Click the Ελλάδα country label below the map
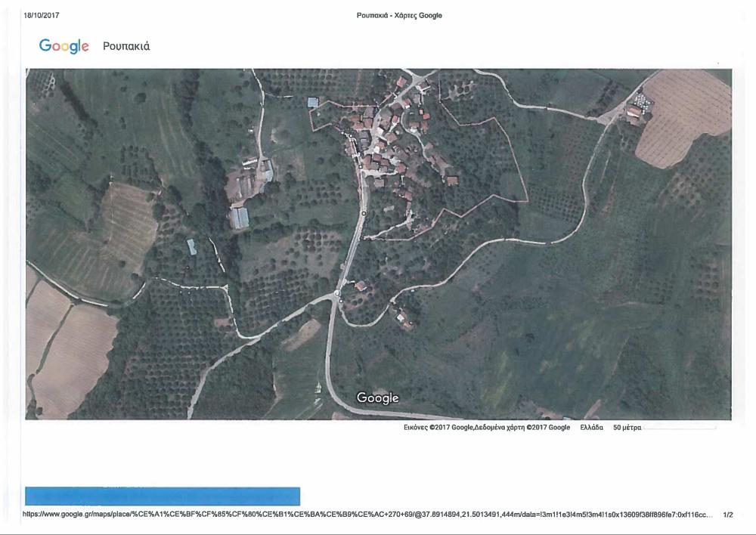The height and width of the screenshot is (535, 756). tap(591, 428)
